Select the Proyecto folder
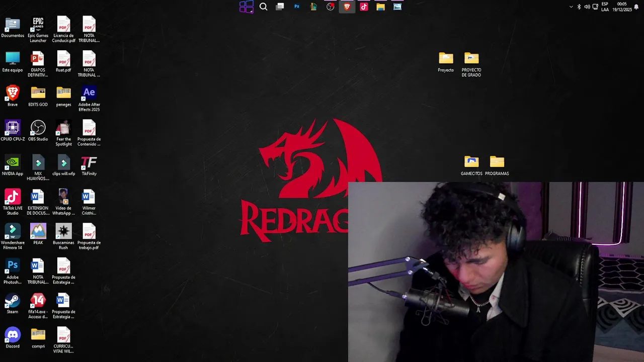Viewport: 644px width, 362px height. pos(446,62)
